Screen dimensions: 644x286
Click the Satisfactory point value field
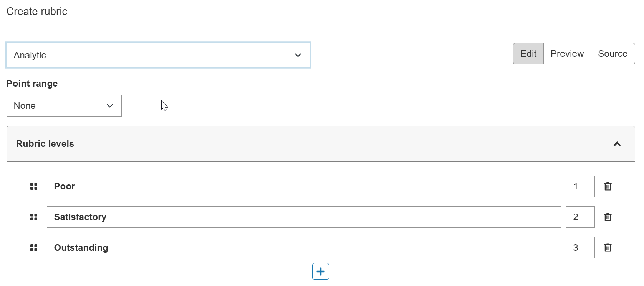click(580, 217)
